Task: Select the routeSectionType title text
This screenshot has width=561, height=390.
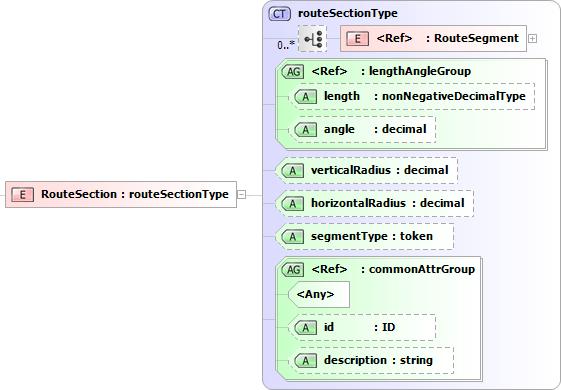Action: pyautogui.click(x=348, y=13)
